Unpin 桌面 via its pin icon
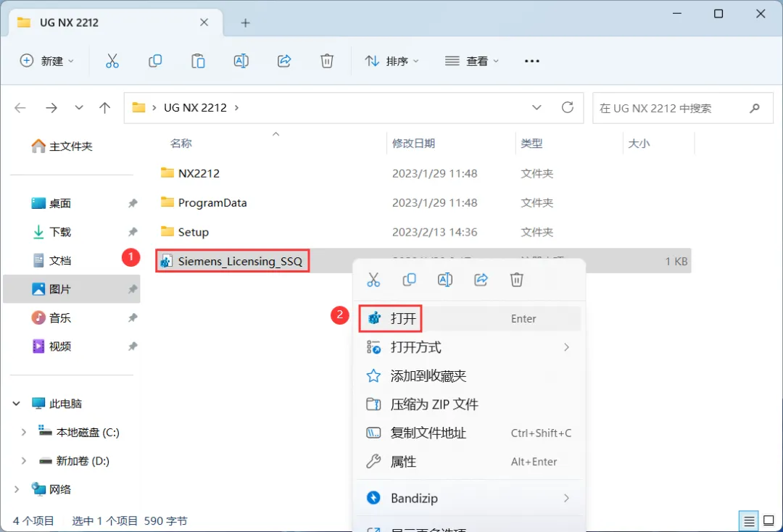 [133, 203]
